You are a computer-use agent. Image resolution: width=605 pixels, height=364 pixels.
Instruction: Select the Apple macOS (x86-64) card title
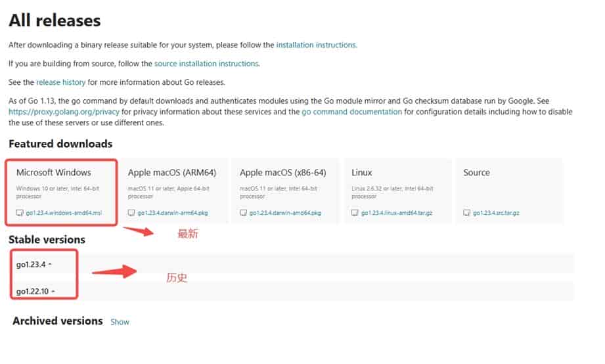(x=282, y=173)
